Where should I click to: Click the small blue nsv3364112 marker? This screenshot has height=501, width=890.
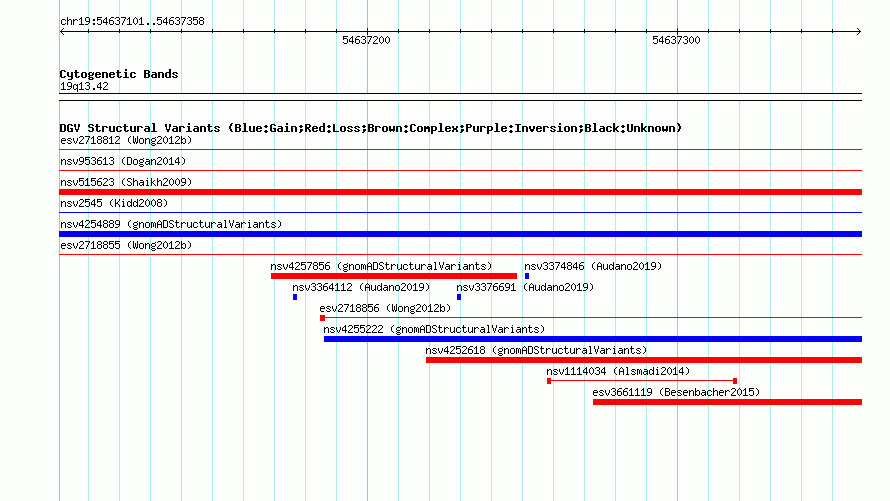coord(295,297)
